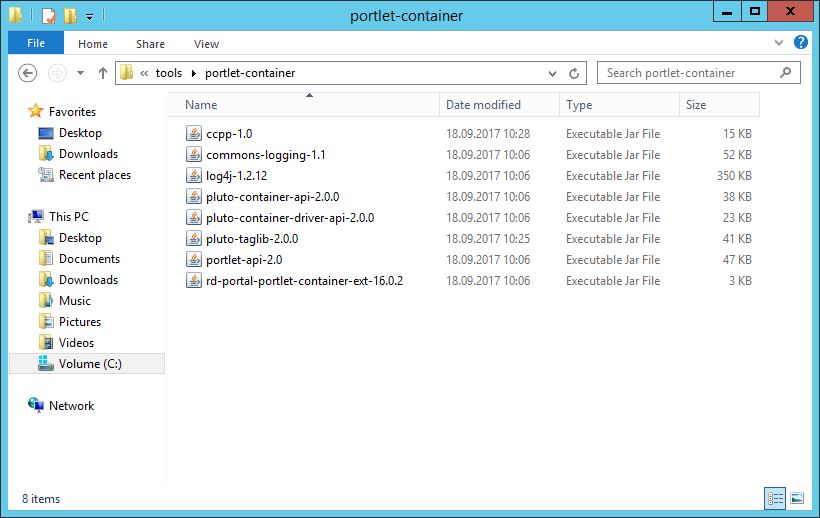This screenshot has width=820, height=518.
Task: Click the New folder quick access icon
Action: tap(70, 16)
